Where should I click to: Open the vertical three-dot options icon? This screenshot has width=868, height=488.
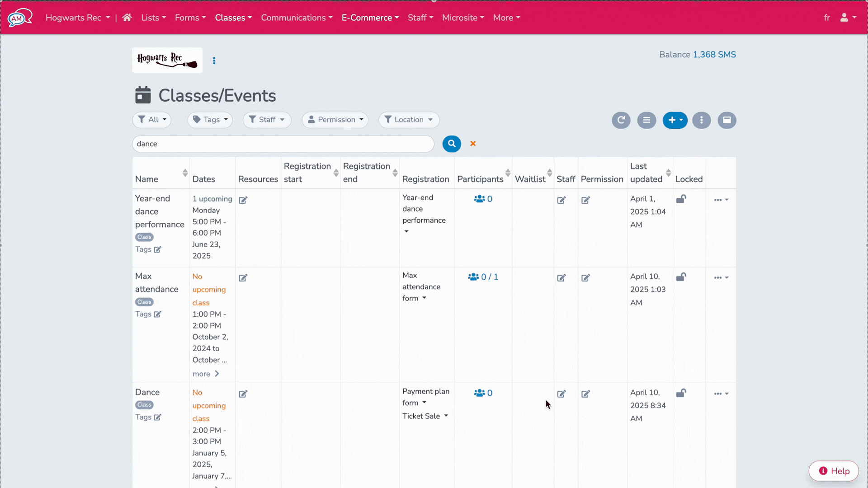pyautogui.click(x=702, y=120)
